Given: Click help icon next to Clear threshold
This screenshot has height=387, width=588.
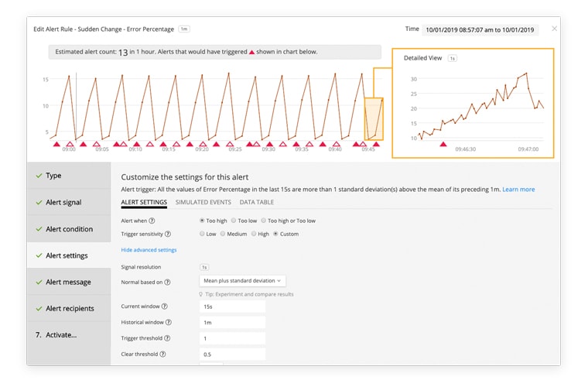Looking at the screenshot, I should (162, 354).
